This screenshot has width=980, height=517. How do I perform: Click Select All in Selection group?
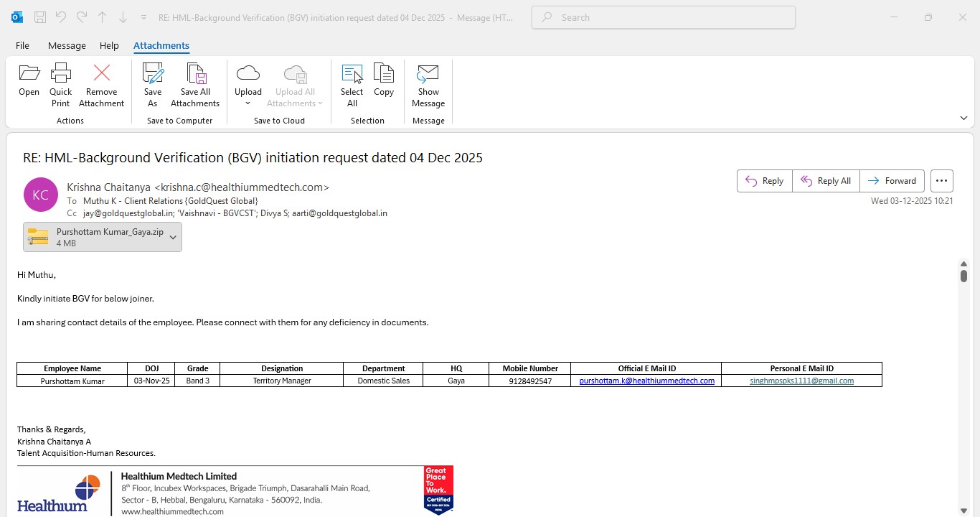(x=352, y=85)
